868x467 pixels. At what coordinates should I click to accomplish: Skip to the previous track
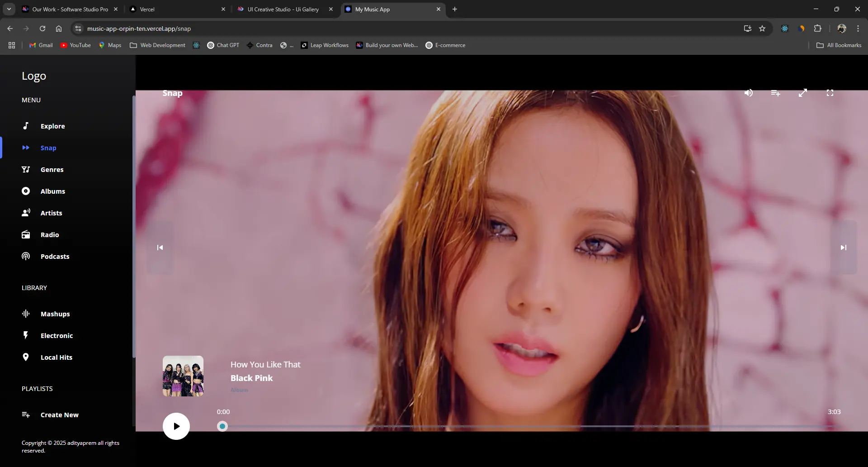160,248
